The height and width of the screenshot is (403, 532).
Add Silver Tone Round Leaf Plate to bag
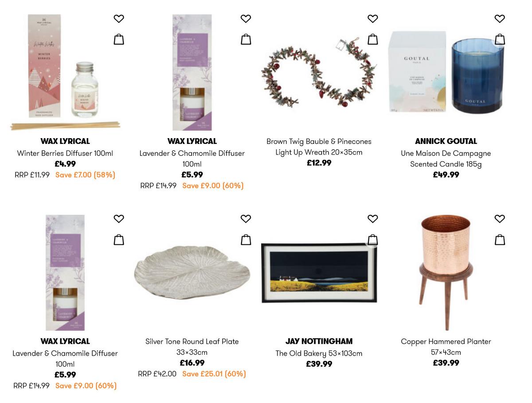245,239
